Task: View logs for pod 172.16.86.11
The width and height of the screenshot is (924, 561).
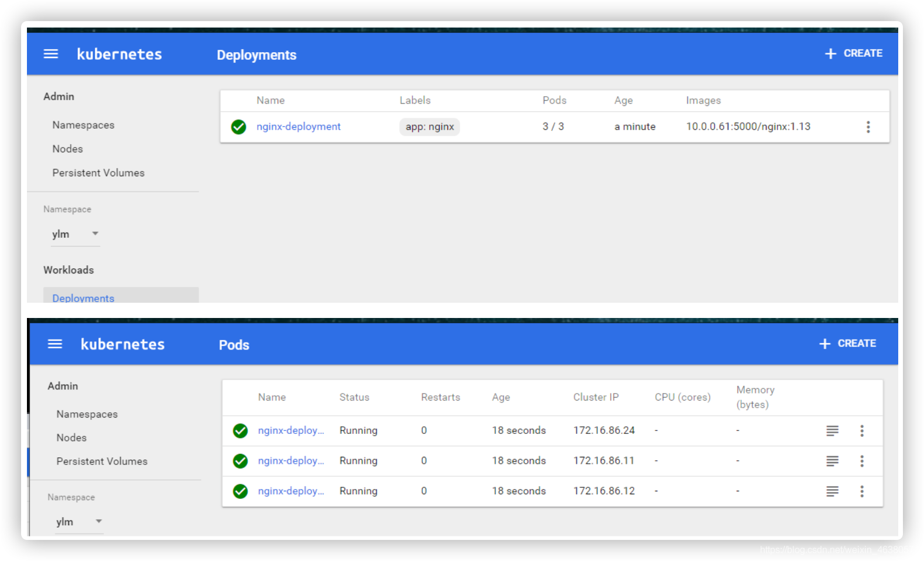Action: click(832, 461)
